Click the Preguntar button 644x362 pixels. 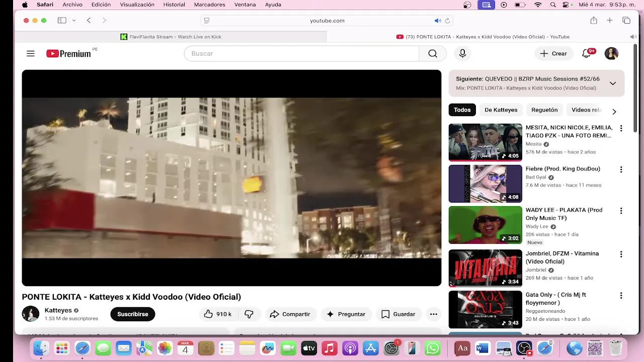tap(346, 314)
